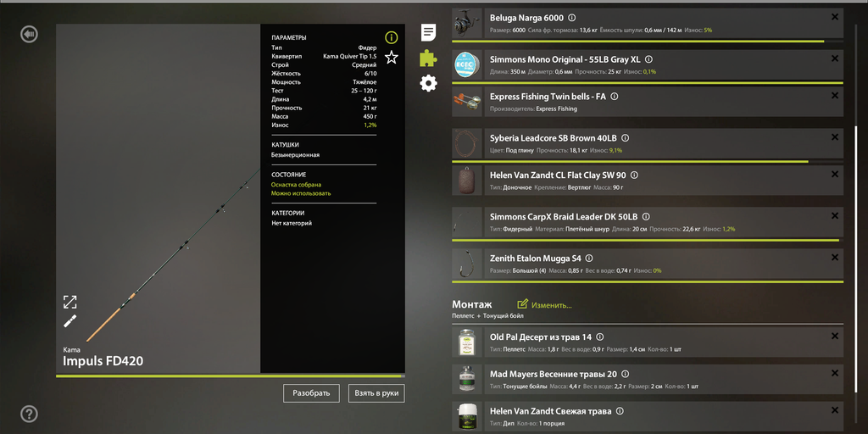Click the rod repair tool icon
Viewport: 868px width, 434px height.
click(70, 321)
